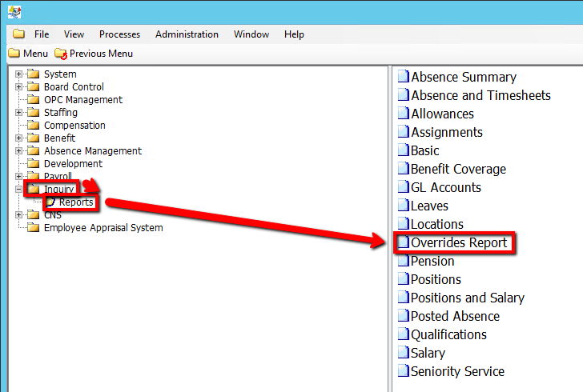This screenshot has height=392, width=583.
Task: Open Positions and Salary report
Action: pyautogui.click(x=467, y=298)
